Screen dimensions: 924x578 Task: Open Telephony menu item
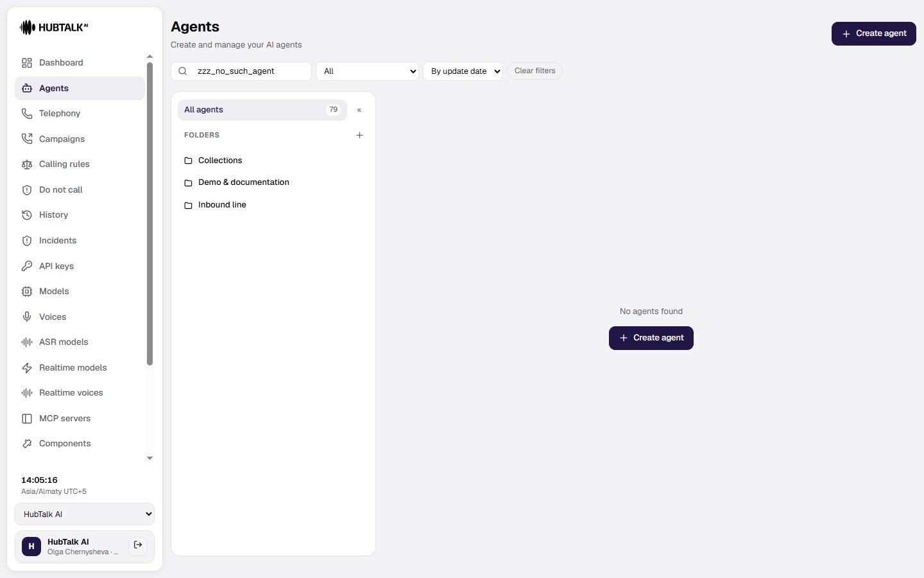pyautogui.click(x=80, y=114)
